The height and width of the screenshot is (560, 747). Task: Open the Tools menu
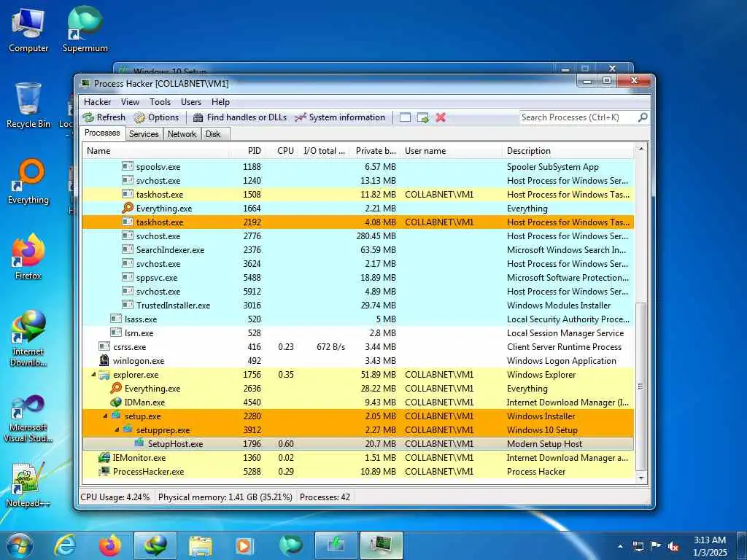click(160, 102)
